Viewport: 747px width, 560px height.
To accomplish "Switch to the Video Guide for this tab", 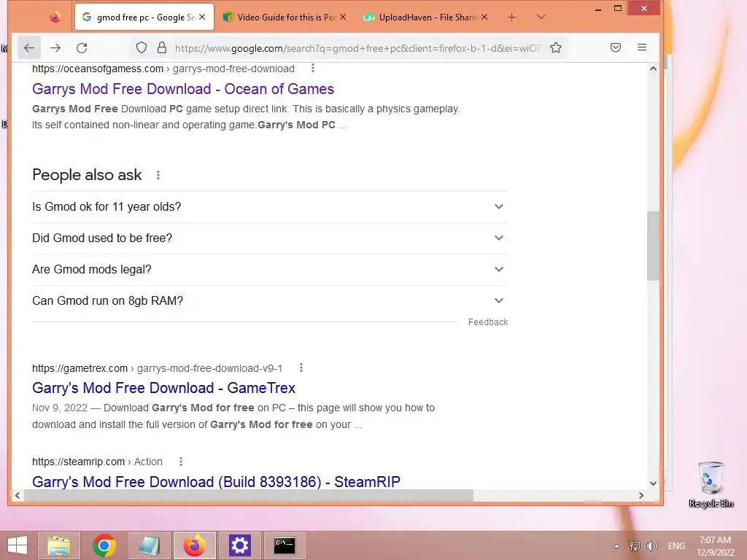I will tap(285, 17).
